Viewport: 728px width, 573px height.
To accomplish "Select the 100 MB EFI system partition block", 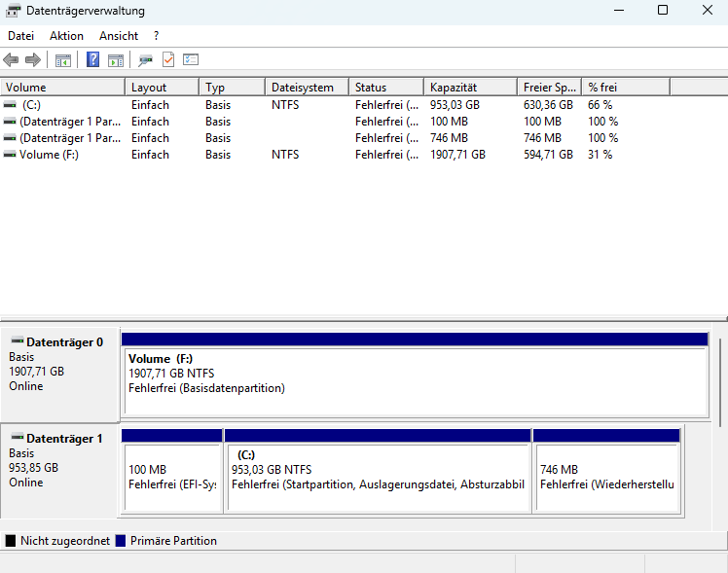I will (x=172, y=471).
